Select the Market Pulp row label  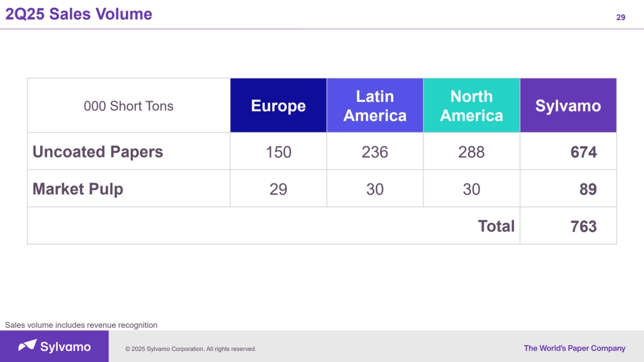[x=77, y=189]
